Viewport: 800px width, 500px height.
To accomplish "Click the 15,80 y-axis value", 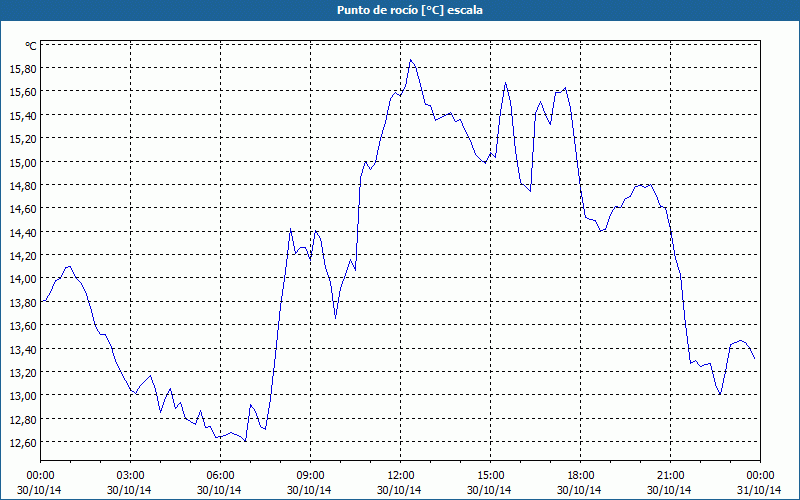I will pos(23,68).
